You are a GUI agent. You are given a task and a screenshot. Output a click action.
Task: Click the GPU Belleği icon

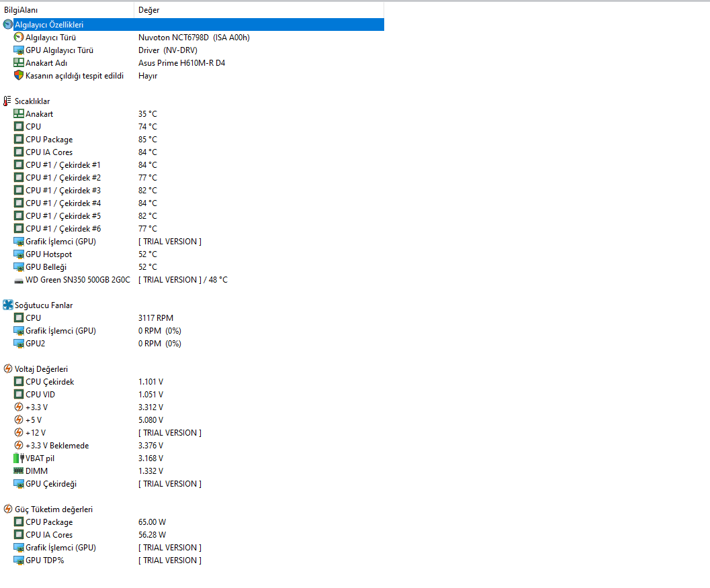click(19, 266)
